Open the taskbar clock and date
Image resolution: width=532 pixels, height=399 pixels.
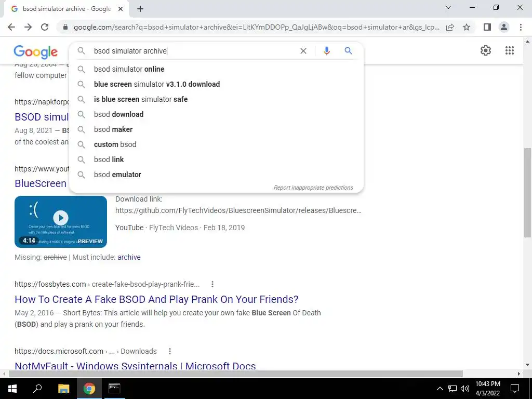[x=487, y=389]
